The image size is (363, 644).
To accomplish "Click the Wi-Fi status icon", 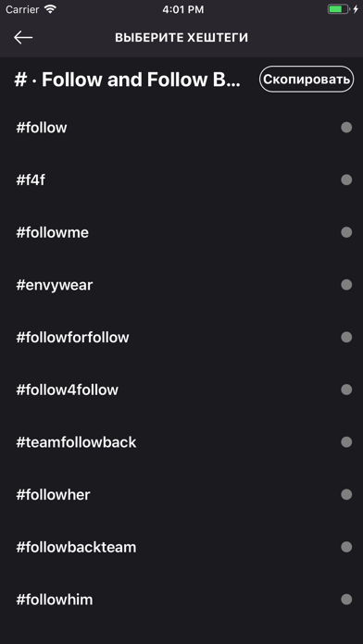I will (50, 9).
